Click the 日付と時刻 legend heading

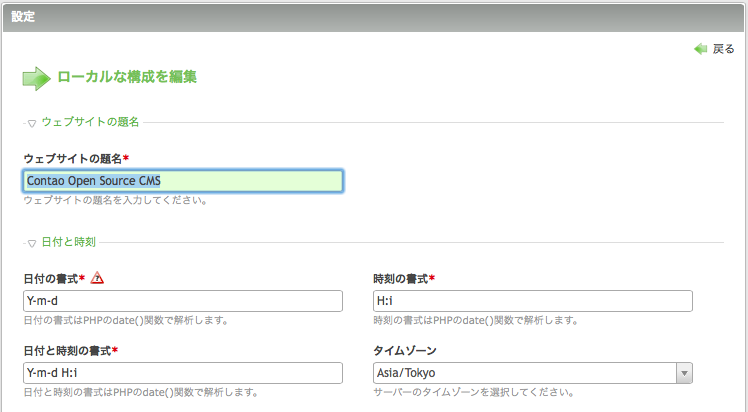pos(69,242)
